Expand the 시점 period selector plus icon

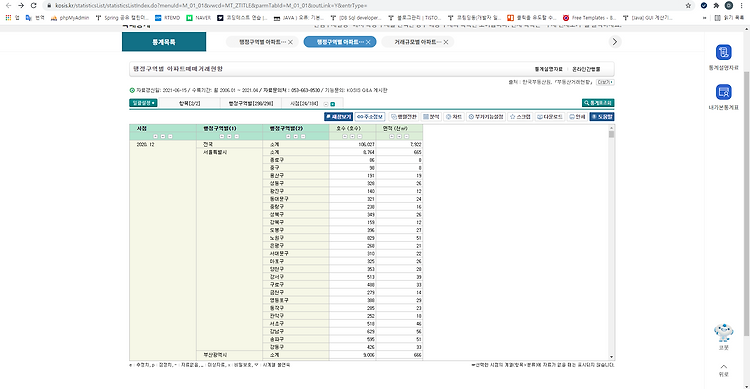(332, 104)
